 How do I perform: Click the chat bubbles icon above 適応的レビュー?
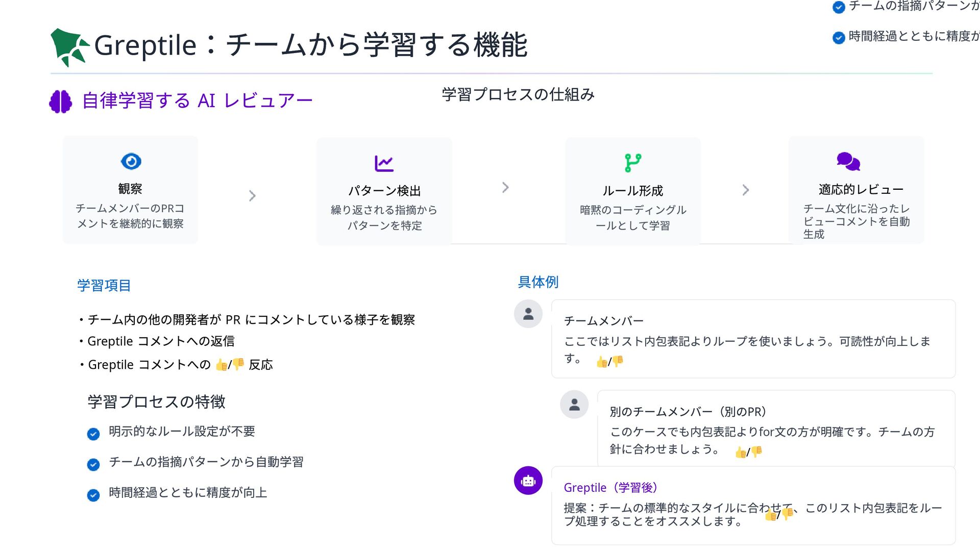click(848, 162)
